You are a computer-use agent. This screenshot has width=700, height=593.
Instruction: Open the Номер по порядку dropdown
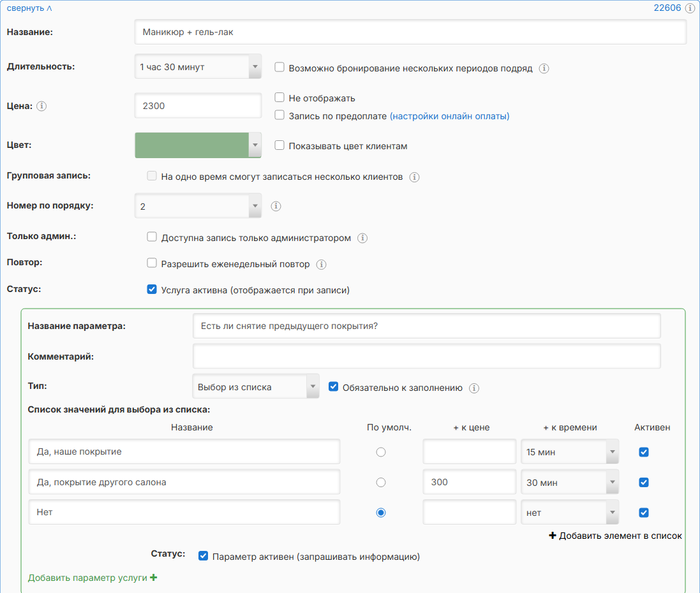[198, 206]
